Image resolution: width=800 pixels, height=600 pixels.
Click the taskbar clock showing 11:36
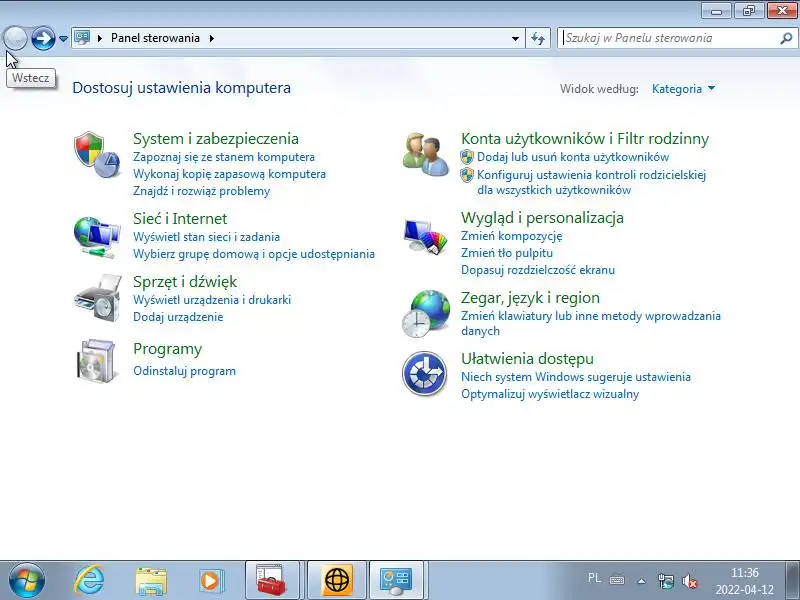[x=744, y=581]
